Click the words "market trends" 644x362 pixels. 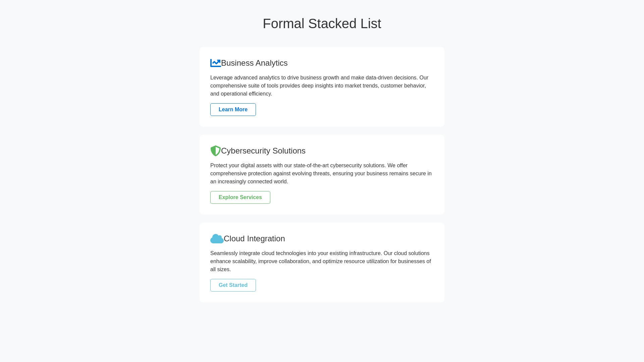coord(361,86)
